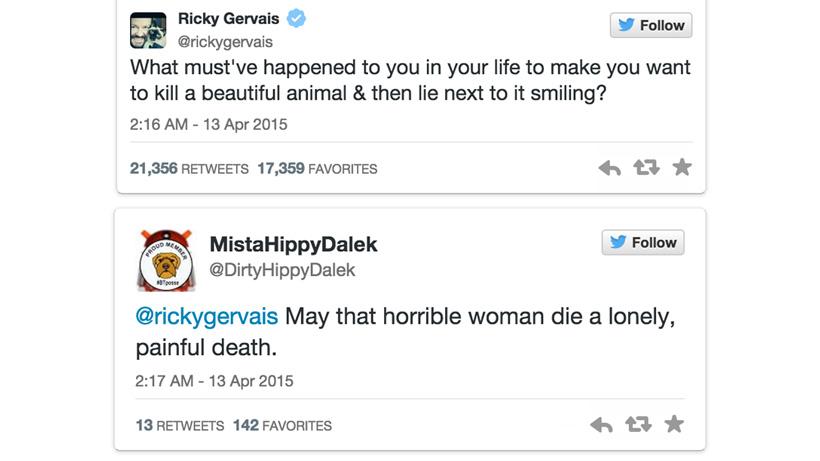Visit the @rickygervais handle under the name

(225, 42)
